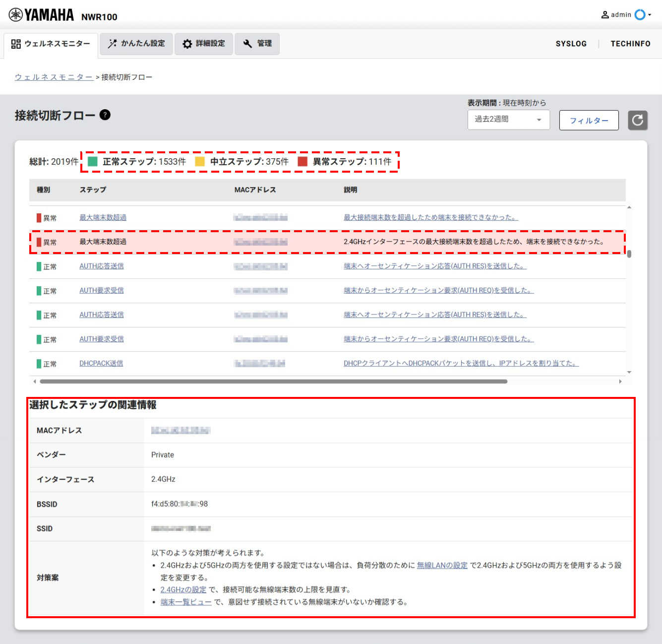Click the help question mark icon
Screen dimensions: 662x644
click(x=105, y=115)
